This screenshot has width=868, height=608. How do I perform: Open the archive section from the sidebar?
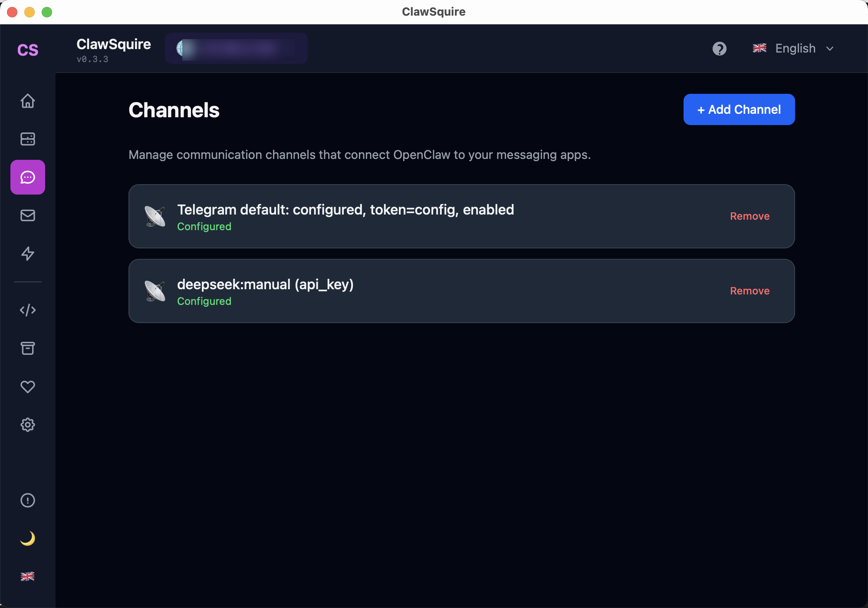(x=28, y=348)
